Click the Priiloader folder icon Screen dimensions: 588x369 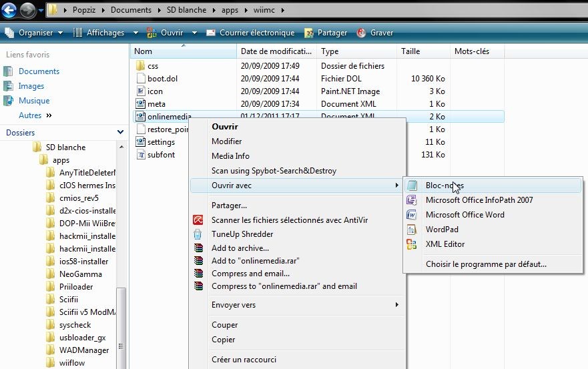pyautogui.click(x=50, y=287)
